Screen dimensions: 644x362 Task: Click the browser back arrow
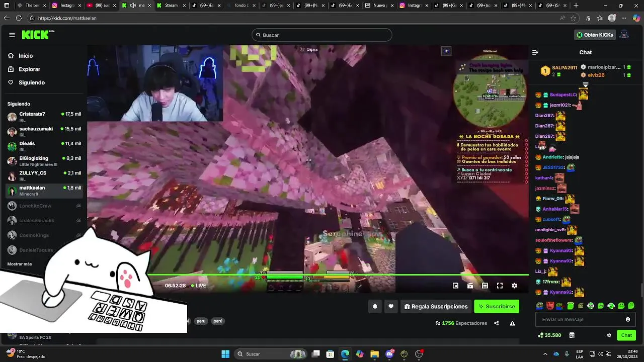pyautogui.click(x=7, y=18)
